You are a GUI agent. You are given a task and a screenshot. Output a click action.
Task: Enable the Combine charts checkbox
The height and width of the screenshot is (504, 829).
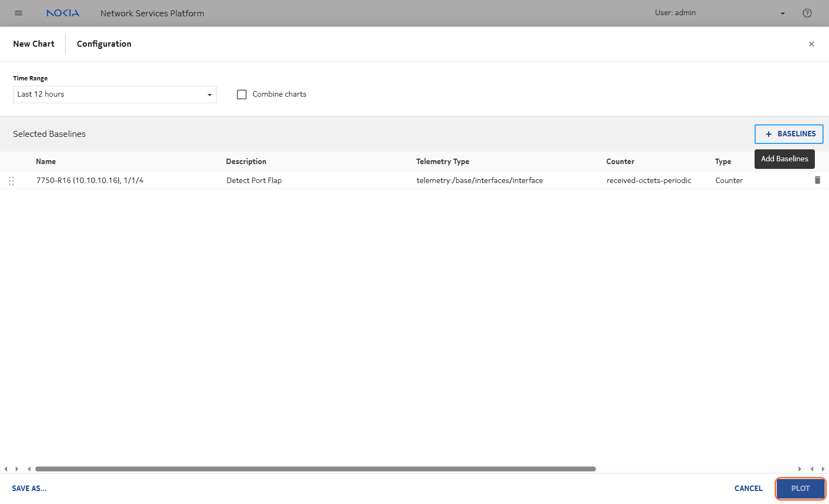[242, 94]
